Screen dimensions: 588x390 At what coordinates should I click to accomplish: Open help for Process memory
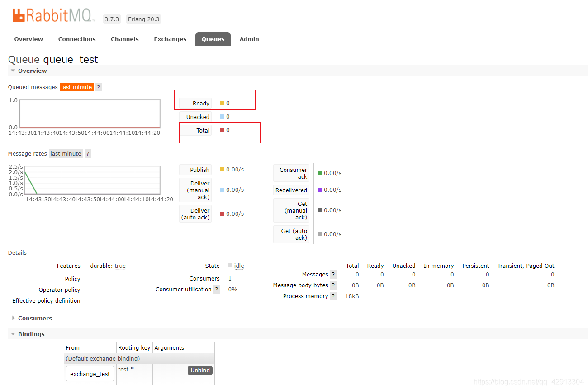coord(333,296)
